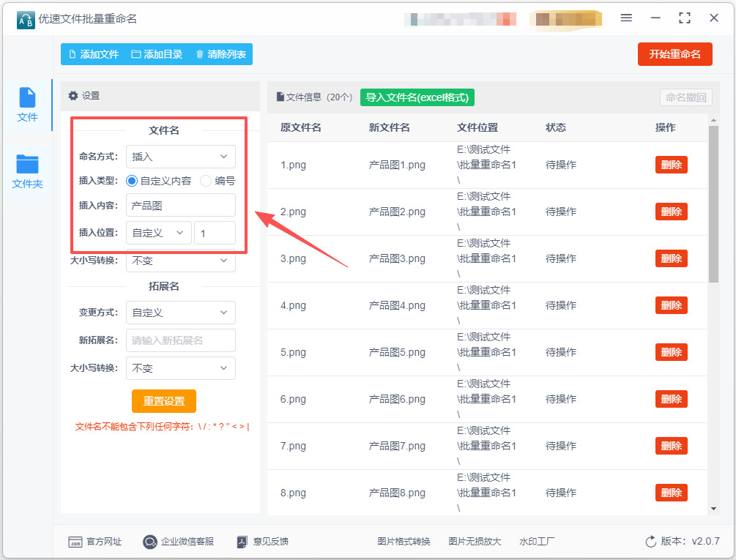This screenshot has width=736, height=560.
Task: Delete the 5.png row
Action: pos(672,353)
